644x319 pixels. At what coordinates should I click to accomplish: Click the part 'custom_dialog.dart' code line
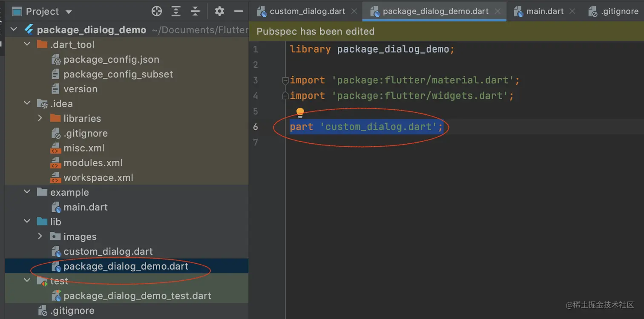366,127
